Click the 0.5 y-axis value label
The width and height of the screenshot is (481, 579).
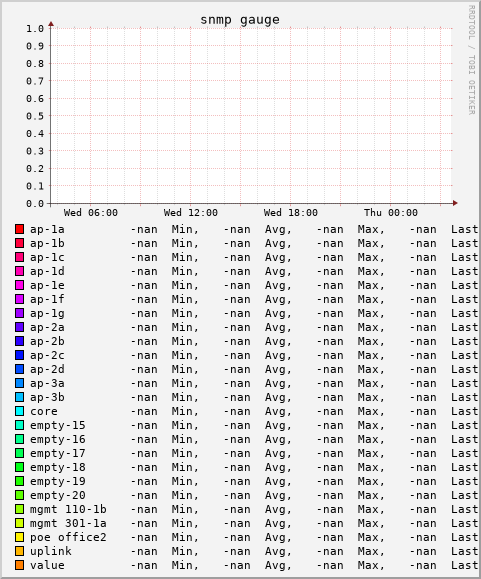point(35,116)
